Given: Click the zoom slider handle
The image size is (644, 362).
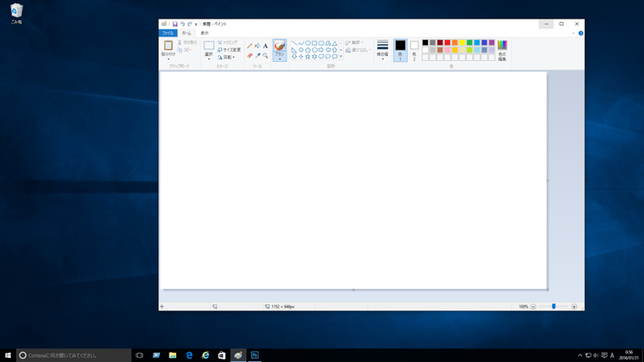Looking at the screenshot, I should click(553, 307).
